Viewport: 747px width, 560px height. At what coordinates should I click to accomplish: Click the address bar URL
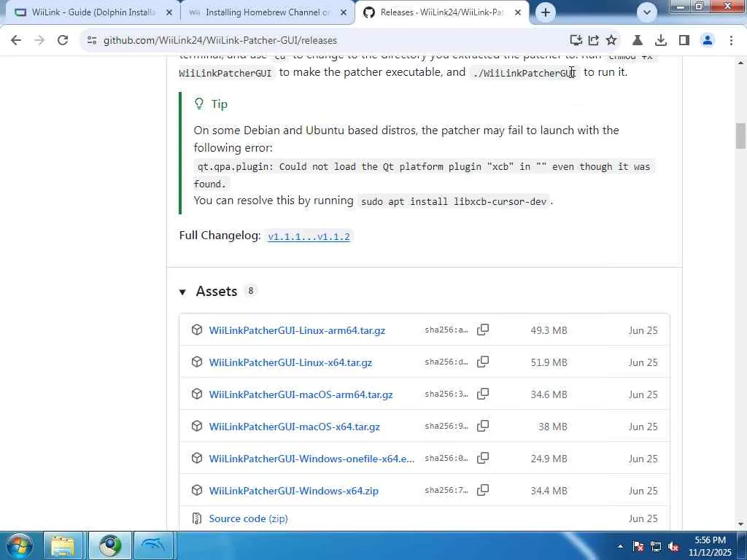(x=220, y=41)
